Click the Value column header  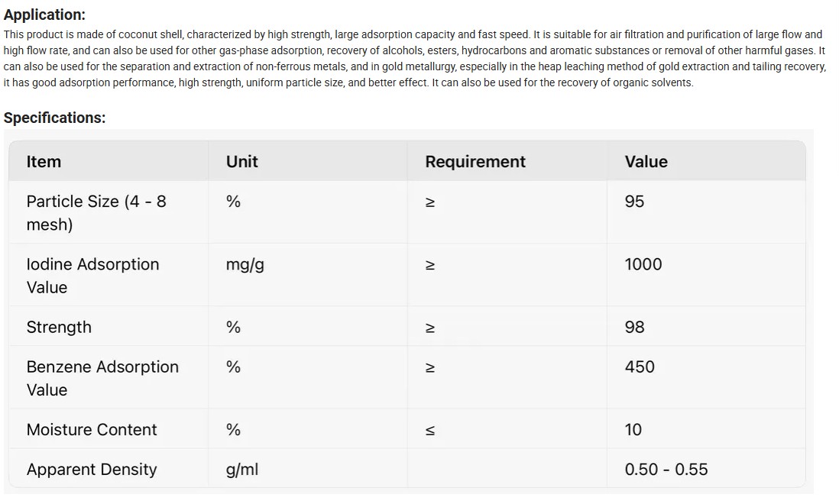(x=646, y=162)
